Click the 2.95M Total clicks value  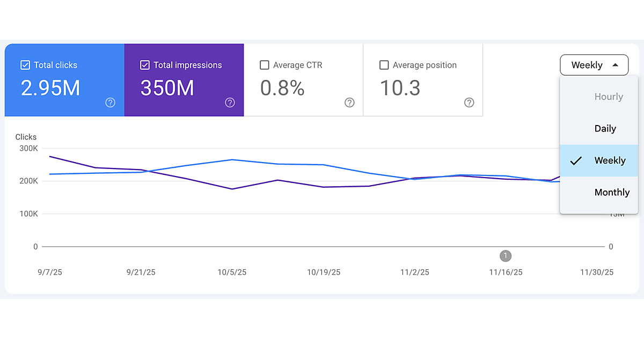[50, 88]
